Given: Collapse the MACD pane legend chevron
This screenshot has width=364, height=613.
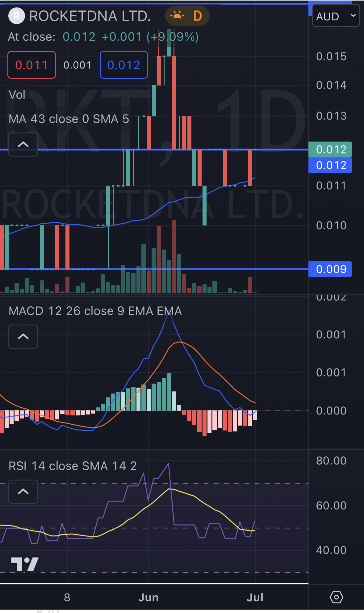Looking at the screenshot, I should [23, 336].
